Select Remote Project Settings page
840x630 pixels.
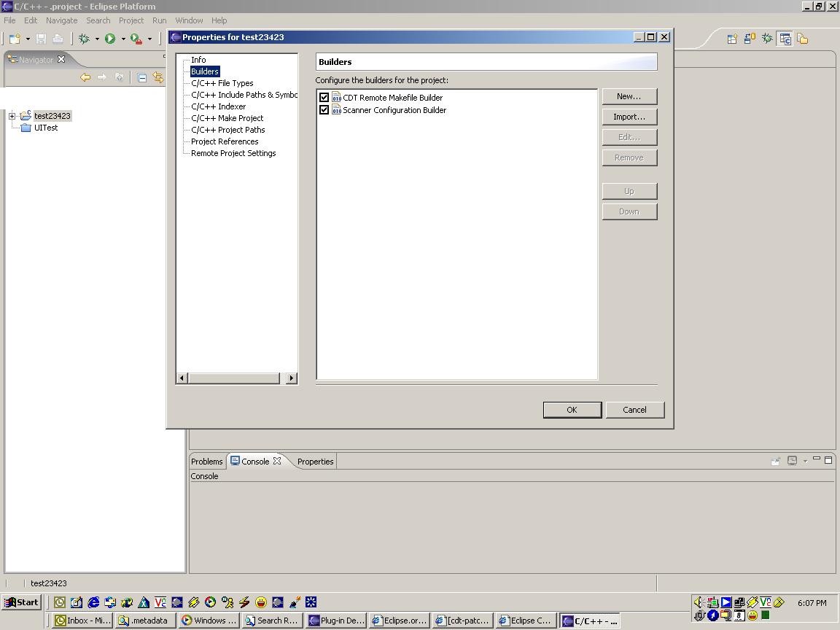tap(233, 153)
